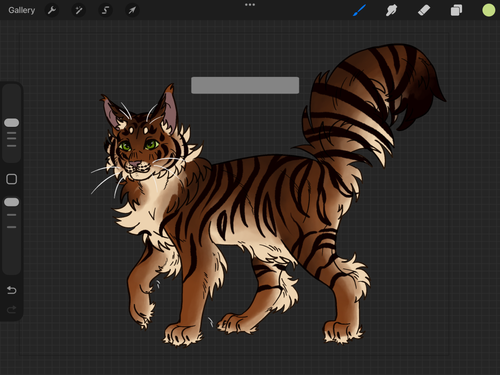The height and width of the screenshot is (375, 500).
Task: Undo the last action with the arrow
Action: (12, 290)
